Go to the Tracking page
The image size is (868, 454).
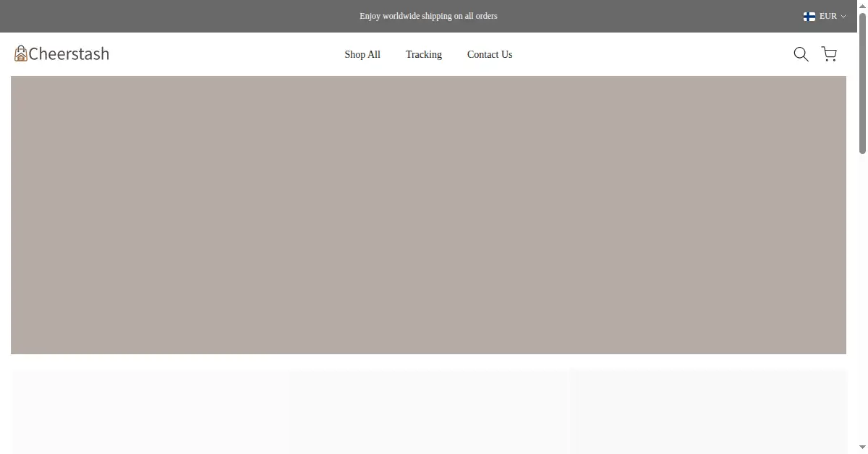[x=424, y=54]
